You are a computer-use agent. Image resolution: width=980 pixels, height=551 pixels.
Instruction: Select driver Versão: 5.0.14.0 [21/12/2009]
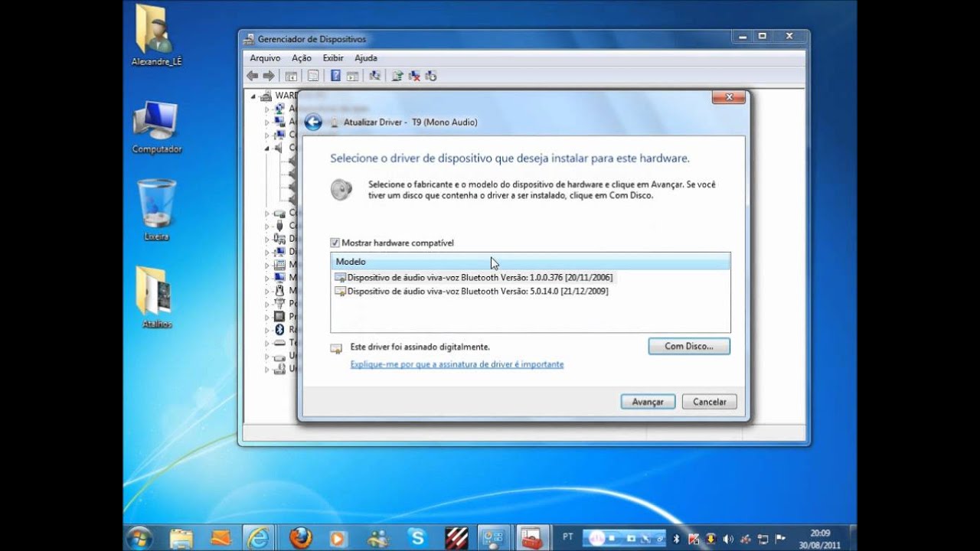472,292
